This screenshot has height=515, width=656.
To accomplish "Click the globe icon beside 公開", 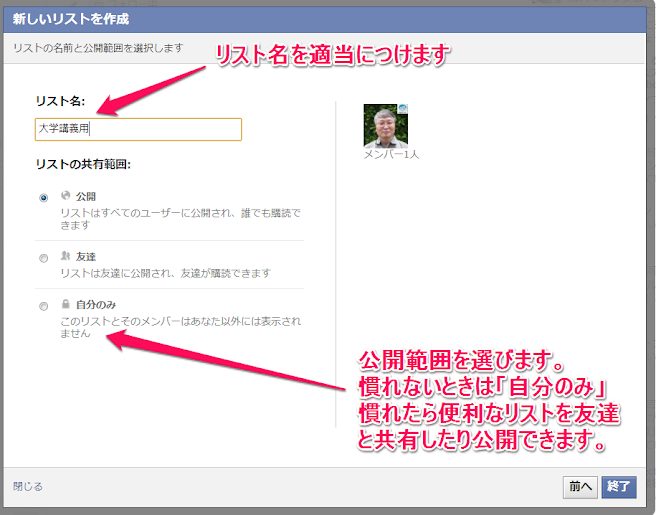I will point(66,195).
